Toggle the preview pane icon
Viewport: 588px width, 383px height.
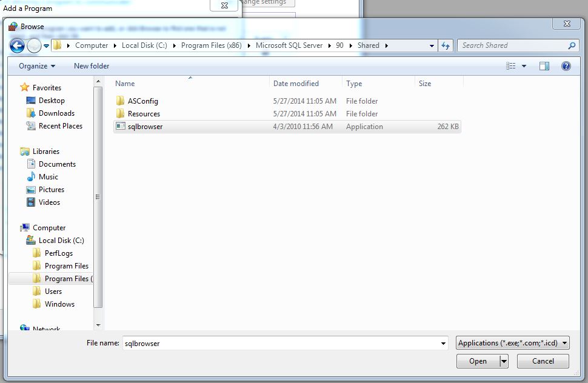(x=544, y=66)
